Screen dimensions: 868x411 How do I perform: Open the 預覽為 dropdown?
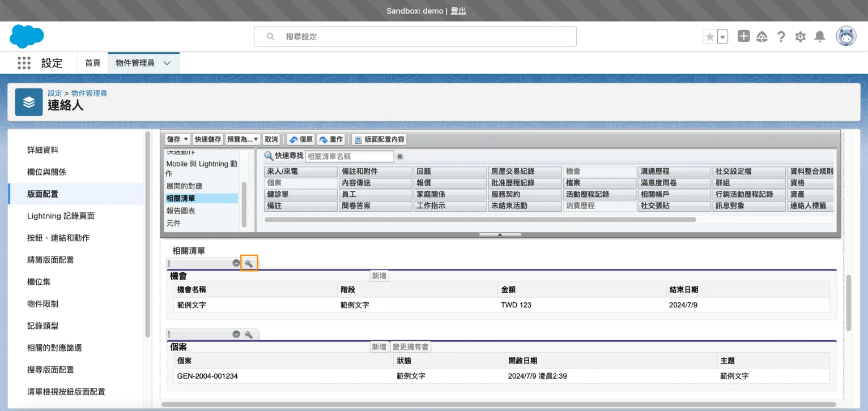pos(243,139)
